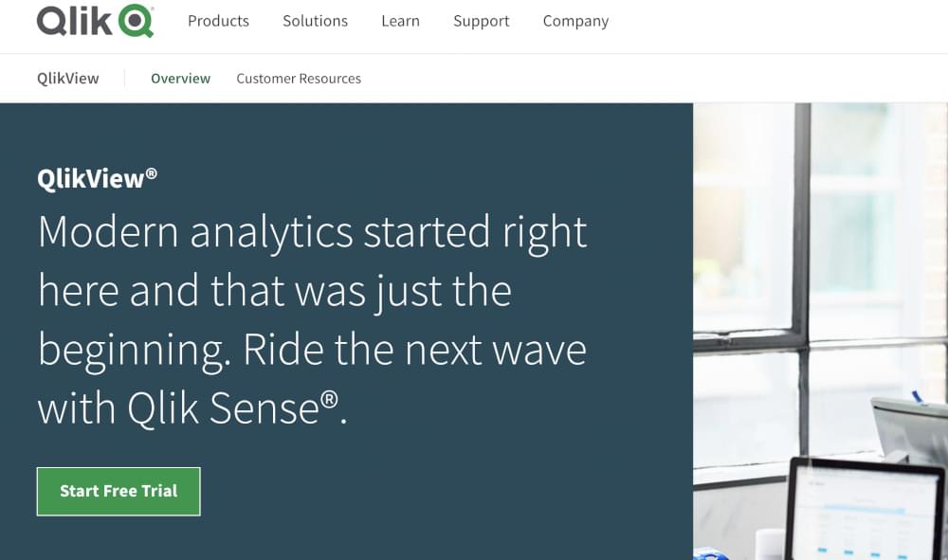Open the Company menu
This screenshot has height=560, width=948.
point(575,21)
